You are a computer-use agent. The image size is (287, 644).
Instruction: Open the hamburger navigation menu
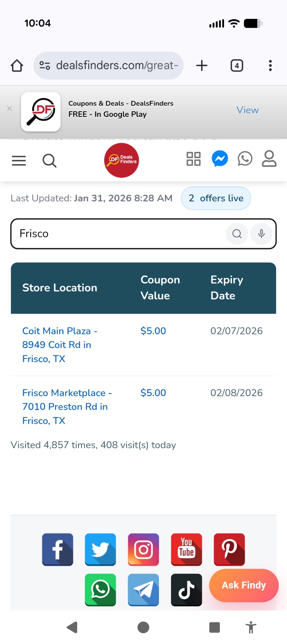coord(19,160)
